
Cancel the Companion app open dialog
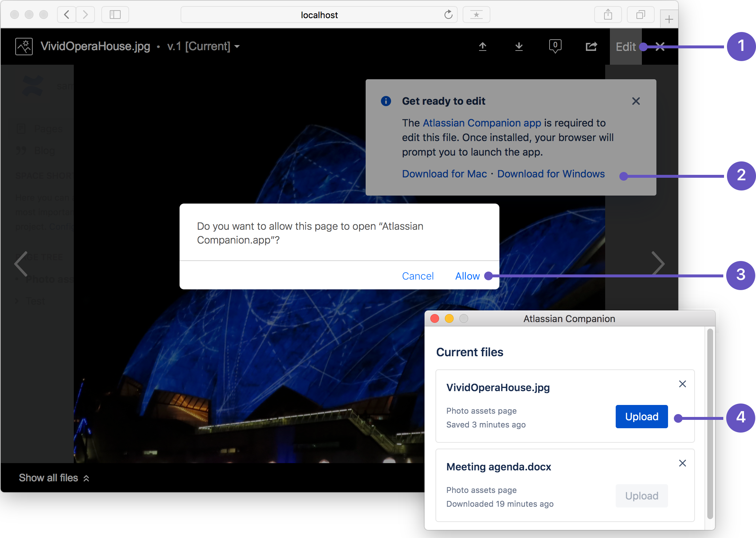pyautogui.click(x=418, y=276)
